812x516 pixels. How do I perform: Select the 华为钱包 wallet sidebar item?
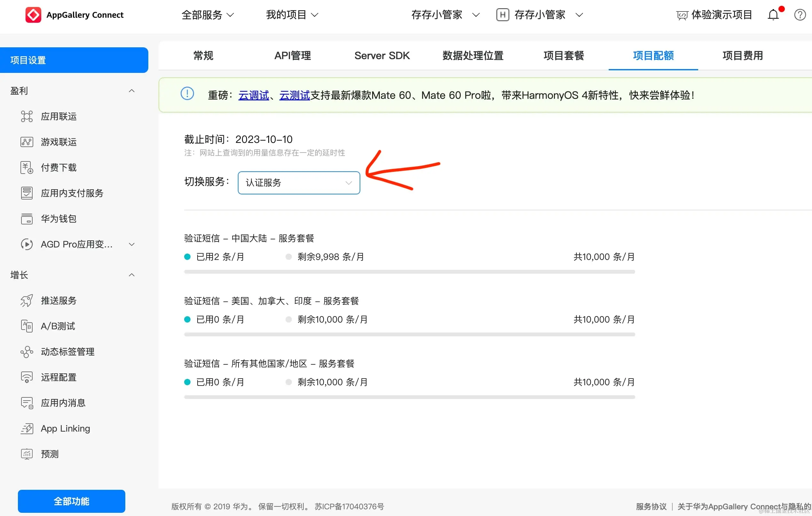click(x=59, y=219)
